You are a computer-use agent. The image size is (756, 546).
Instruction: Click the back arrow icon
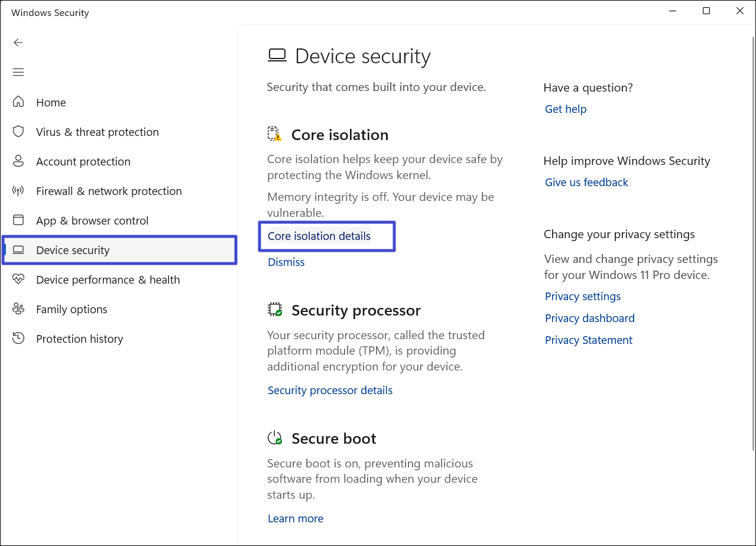[18, 43]
